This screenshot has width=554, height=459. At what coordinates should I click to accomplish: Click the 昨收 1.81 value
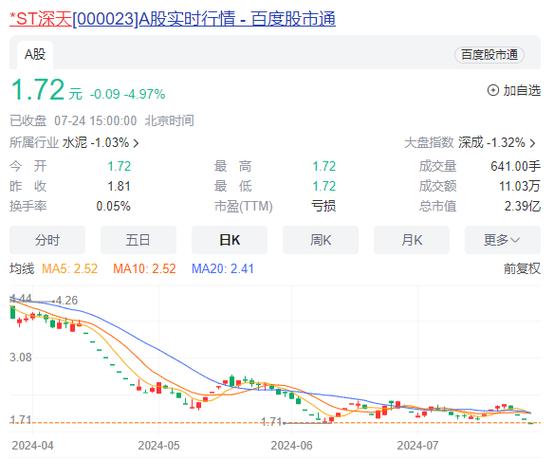pos(119,186)
